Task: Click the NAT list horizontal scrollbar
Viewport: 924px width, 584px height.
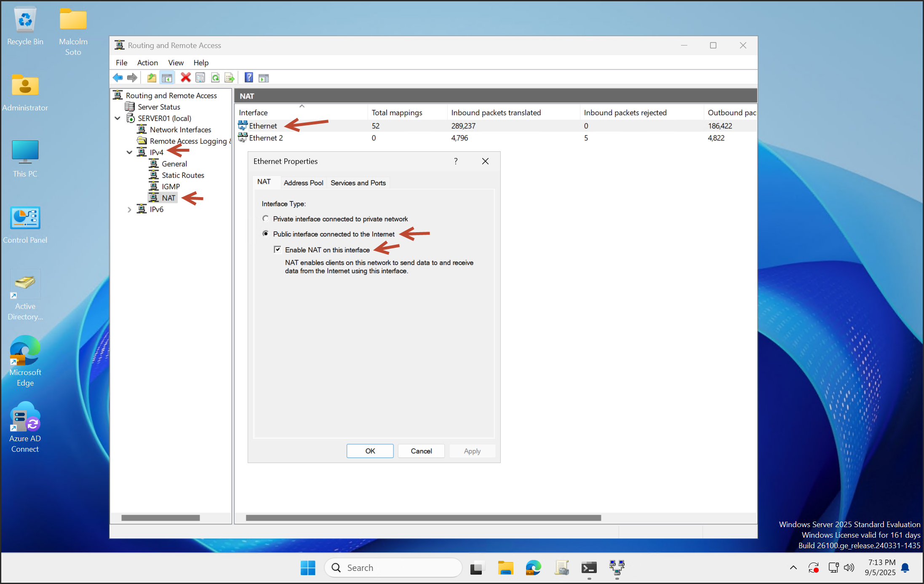Action: [x=423, y=517]
